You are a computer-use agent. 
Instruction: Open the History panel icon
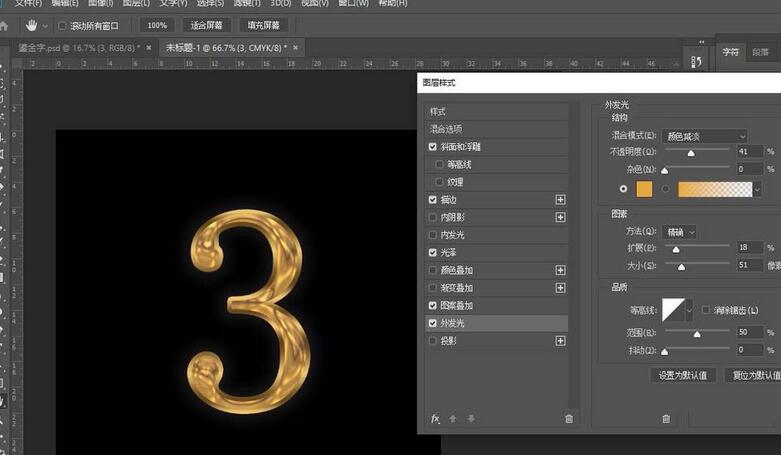(x=697, y=62)
